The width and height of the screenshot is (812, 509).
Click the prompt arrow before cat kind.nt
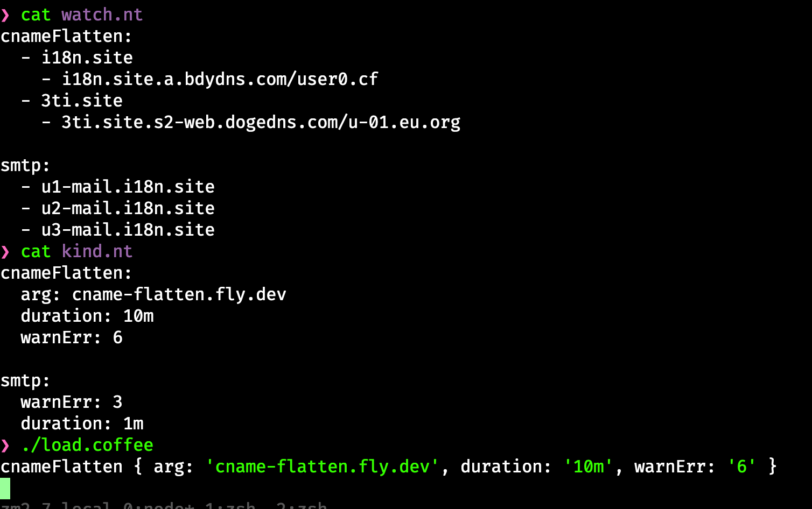[x=5, y=252]
